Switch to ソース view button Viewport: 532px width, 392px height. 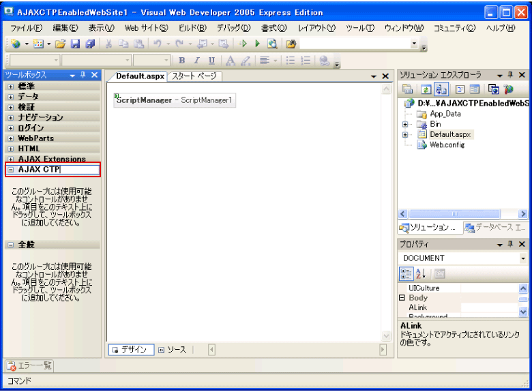173,350
